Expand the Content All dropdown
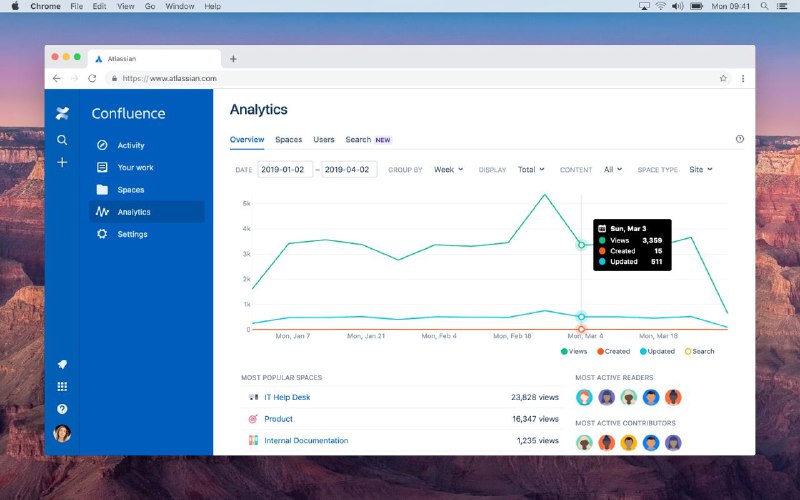This screenshot has height=500, width=800. (613, 169)
